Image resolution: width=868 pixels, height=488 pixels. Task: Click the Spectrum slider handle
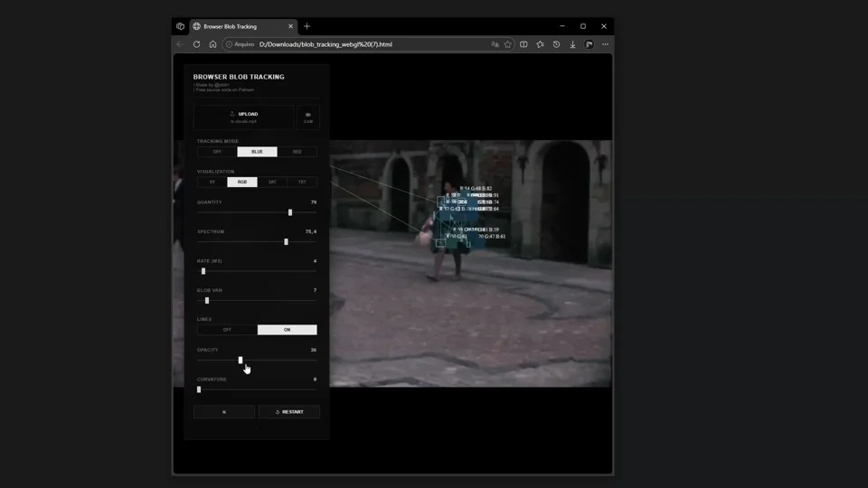287,242
